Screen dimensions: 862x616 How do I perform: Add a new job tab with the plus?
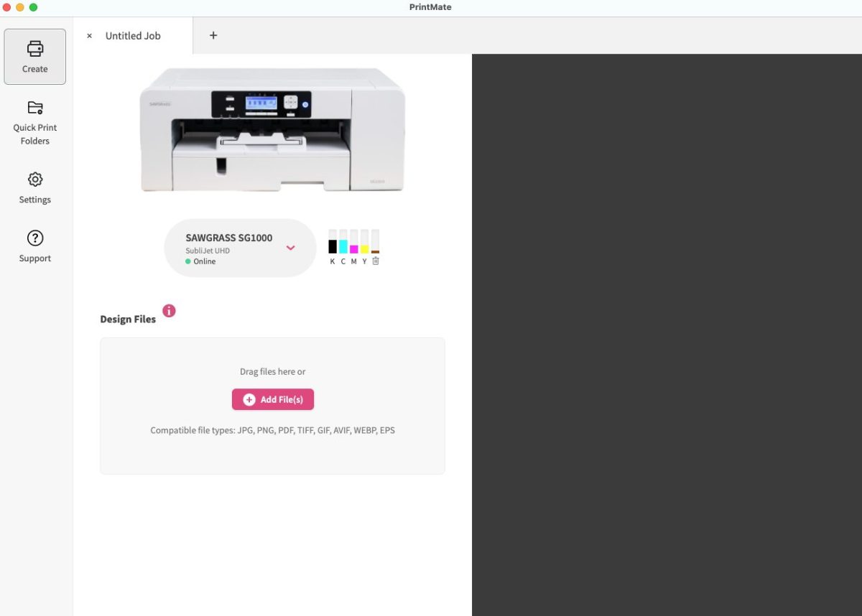point(213,35)
